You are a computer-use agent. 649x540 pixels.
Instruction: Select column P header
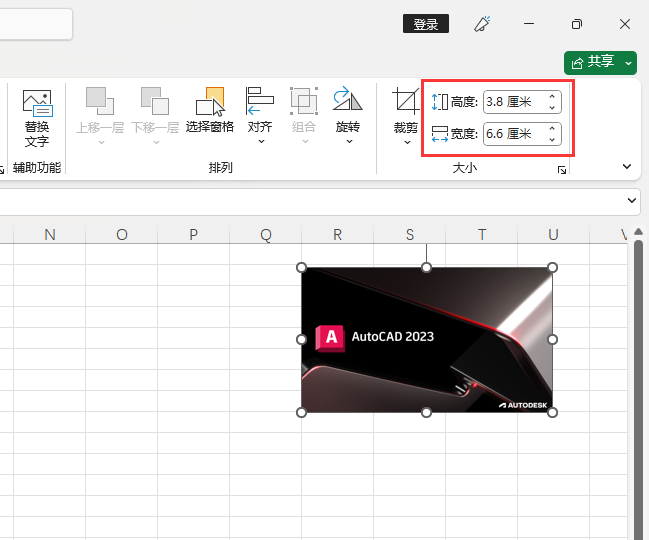(194, 235)
